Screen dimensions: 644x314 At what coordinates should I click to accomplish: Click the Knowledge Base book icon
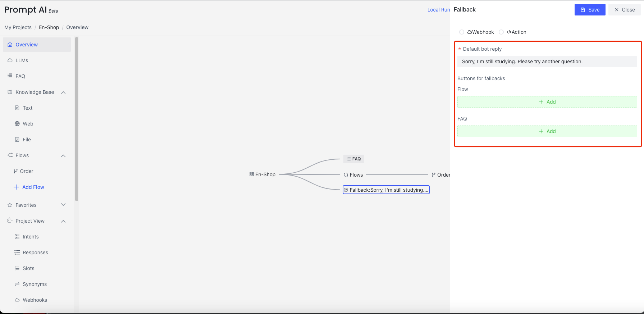click(10, 92)
